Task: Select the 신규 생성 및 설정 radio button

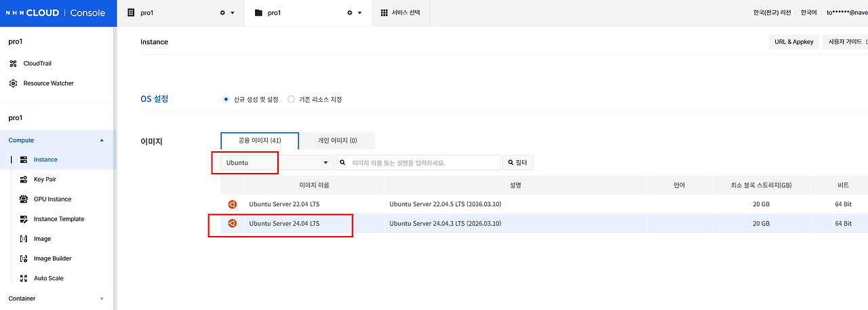Action: point(226,99)
